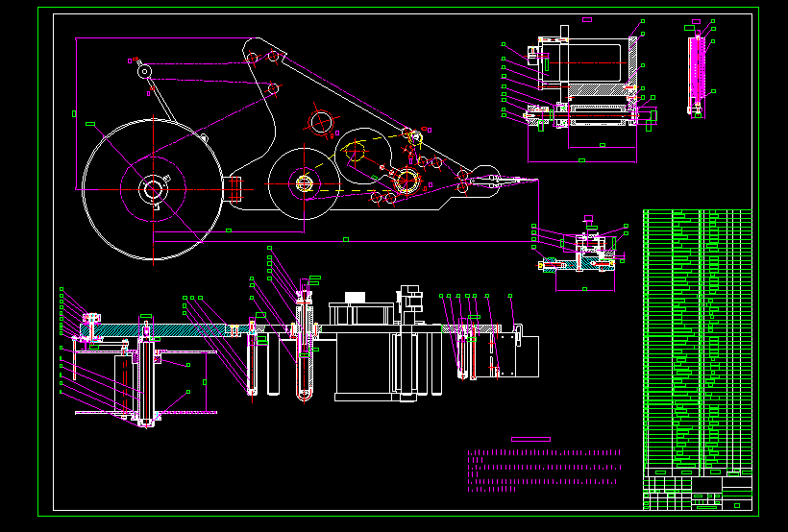Select the magenta technical notes text block
The height and width of the screenshot is (532, 788).
coord(544,471)
